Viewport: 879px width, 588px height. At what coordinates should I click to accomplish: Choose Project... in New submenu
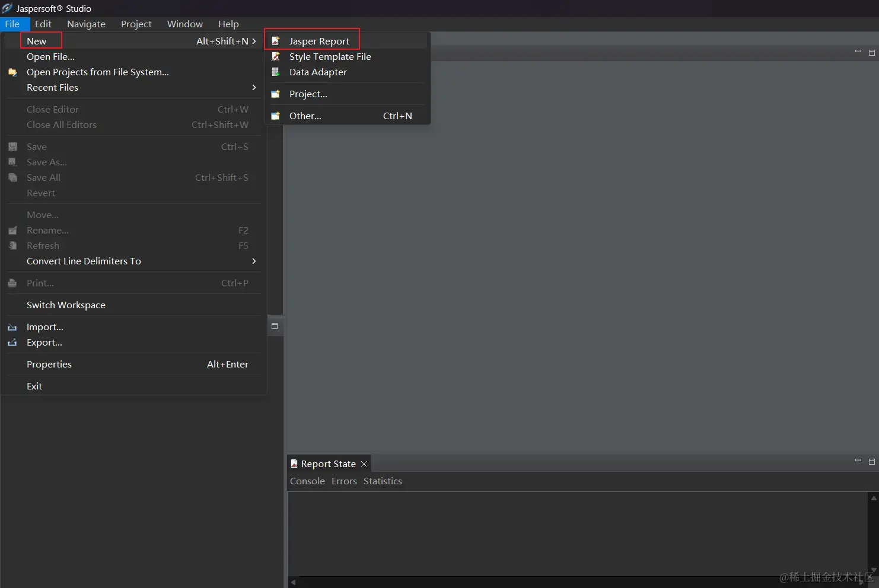[x=348, y=94]
